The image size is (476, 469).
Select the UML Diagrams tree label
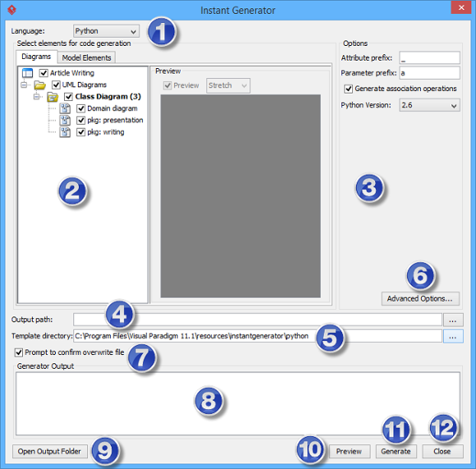[85, 84]
